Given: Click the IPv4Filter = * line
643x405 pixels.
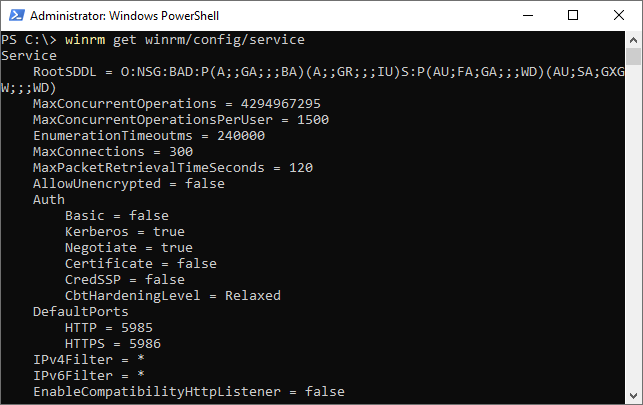Looking at the screenshot, I should click(89, 359).
